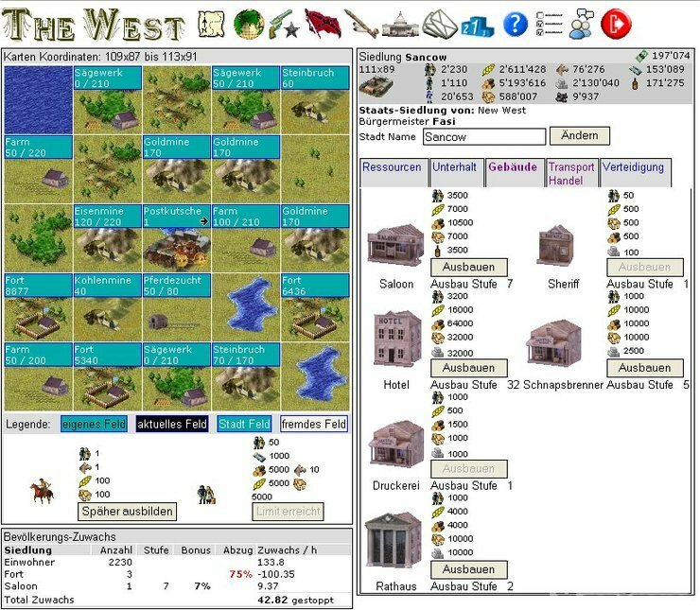The height and width of the screenshot is (610, 700).
Task: Switch to the Ressourcen tab
Action: click(393, 172)
